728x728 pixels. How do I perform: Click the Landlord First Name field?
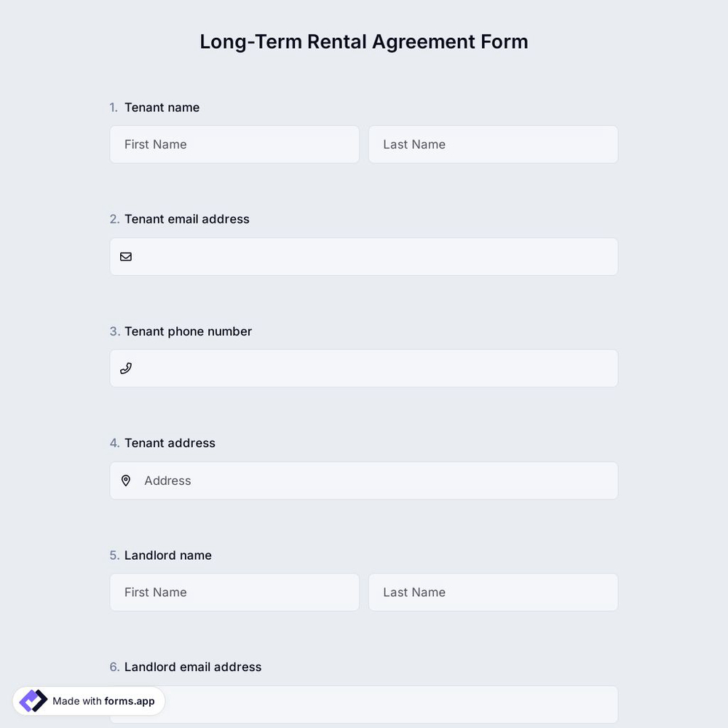click(234, 592)
